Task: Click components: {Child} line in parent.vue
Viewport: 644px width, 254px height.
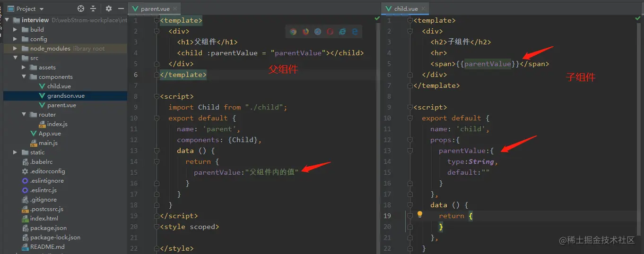Action: click(x=219, y=140)
